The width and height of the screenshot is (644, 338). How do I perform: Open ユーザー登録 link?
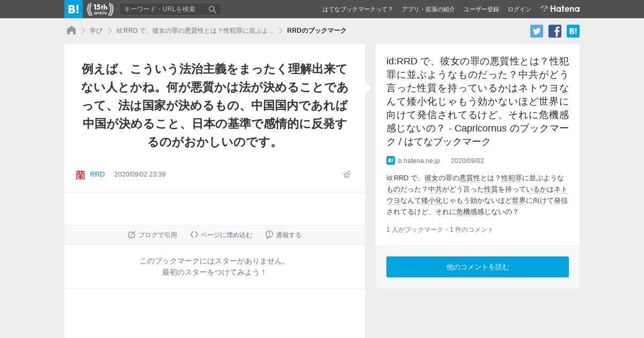click(x=481, y=9)
